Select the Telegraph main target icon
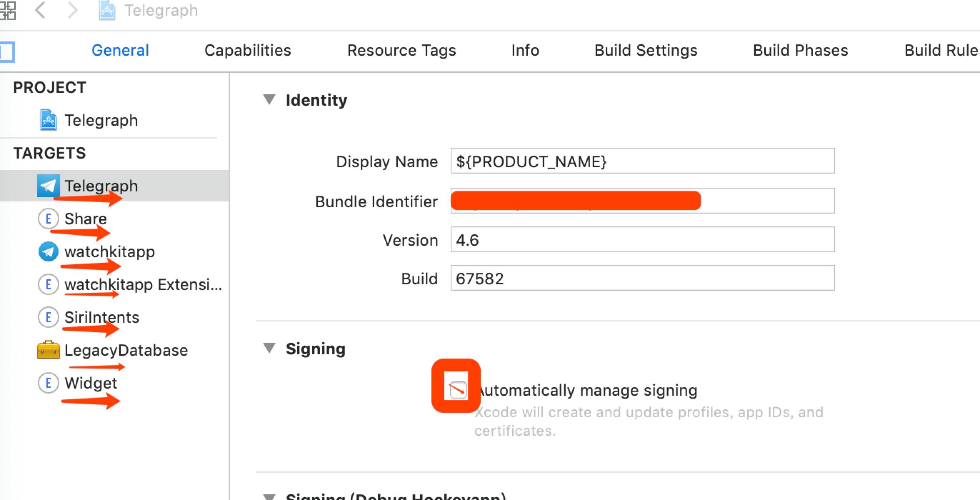The height and width of the screenshot is (500, 980). (x=49, y=185)
